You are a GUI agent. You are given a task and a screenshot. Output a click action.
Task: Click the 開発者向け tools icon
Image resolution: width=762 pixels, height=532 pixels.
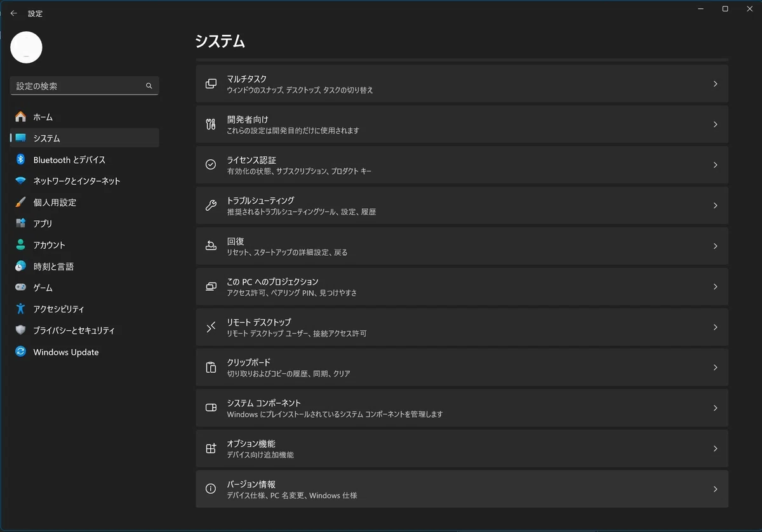point(211,124)
